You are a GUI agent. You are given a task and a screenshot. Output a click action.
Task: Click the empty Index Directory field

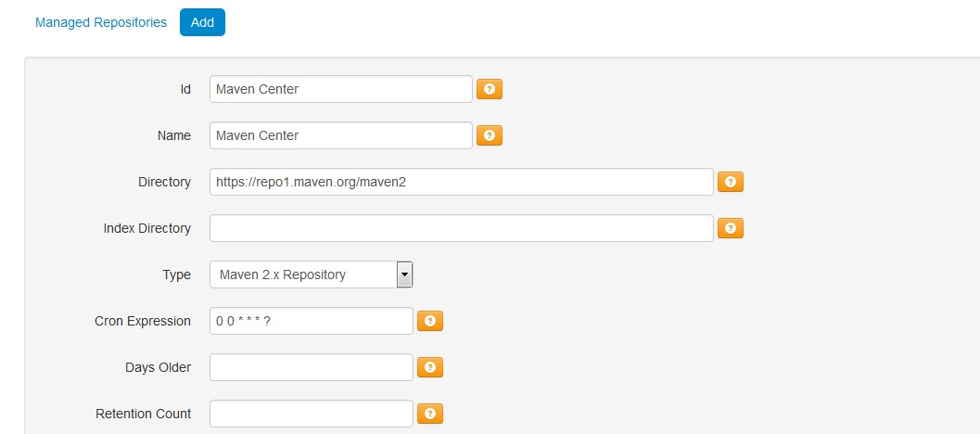461,228
